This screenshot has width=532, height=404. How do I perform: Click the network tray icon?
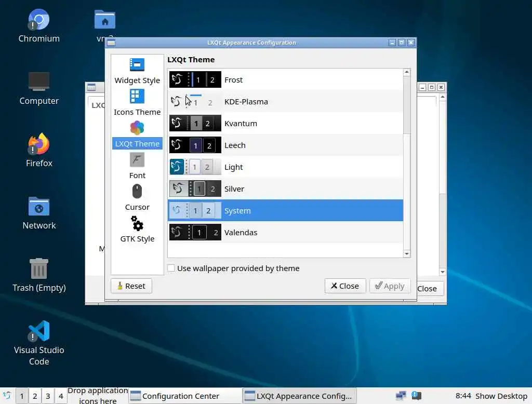point(401,396)
